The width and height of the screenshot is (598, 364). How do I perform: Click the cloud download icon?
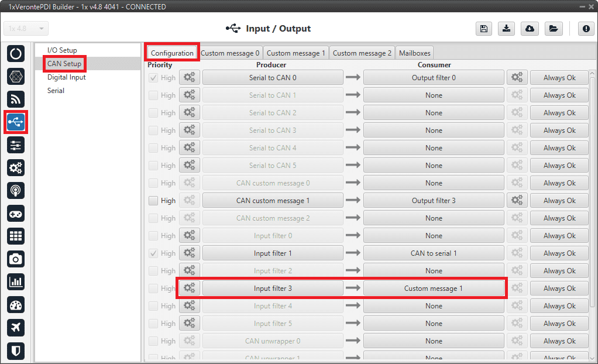click(530, 29)
